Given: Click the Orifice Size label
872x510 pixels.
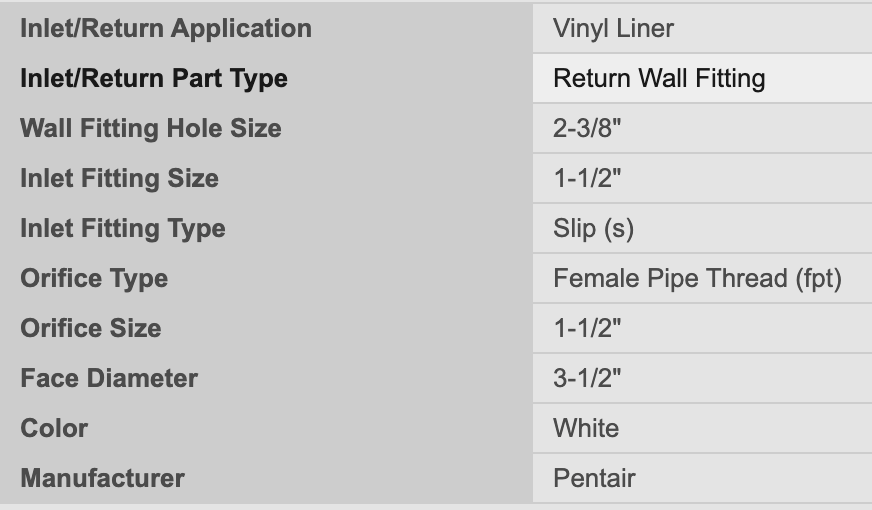Looking at the screenshot, I should click(x=90, y=328).
